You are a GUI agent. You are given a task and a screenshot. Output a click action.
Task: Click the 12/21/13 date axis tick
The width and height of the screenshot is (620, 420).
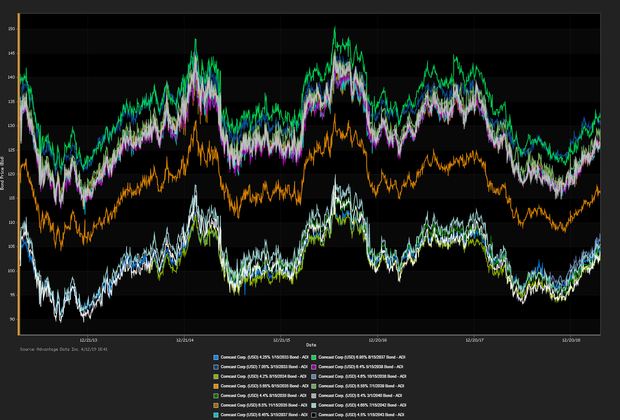click(x=88, y=340)
